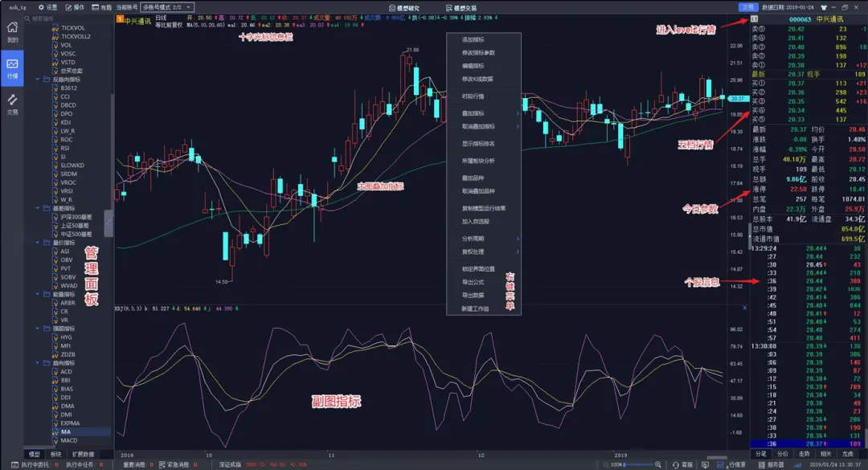868x470 pixels.
Task: Select the RSI indicator in tree
Action: (65, 149)
